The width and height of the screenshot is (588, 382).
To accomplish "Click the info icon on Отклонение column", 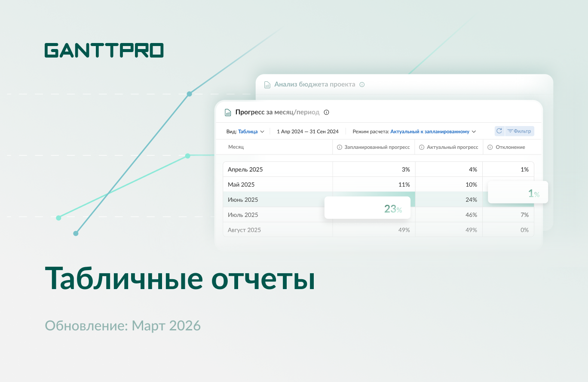I will tap(490, 147).
